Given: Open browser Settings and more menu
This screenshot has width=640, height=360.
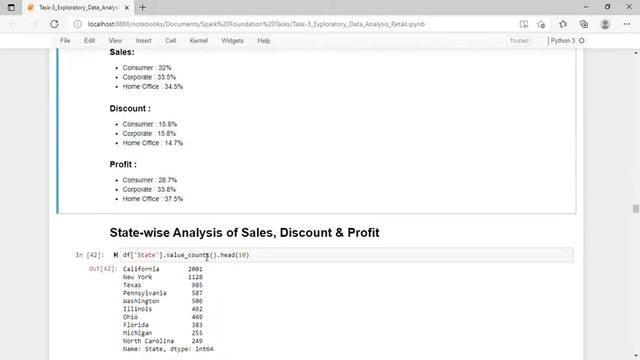Looking at the screenshot, I should (627, 24).
